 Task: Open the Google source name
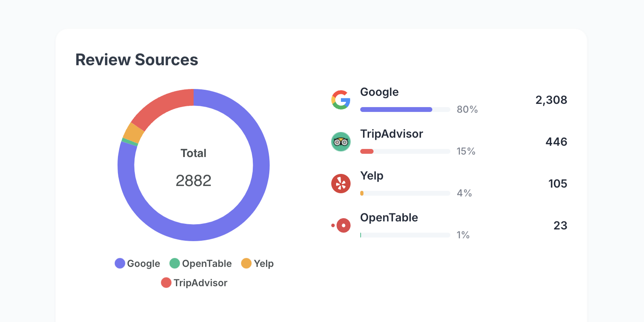tap(379, 92)
